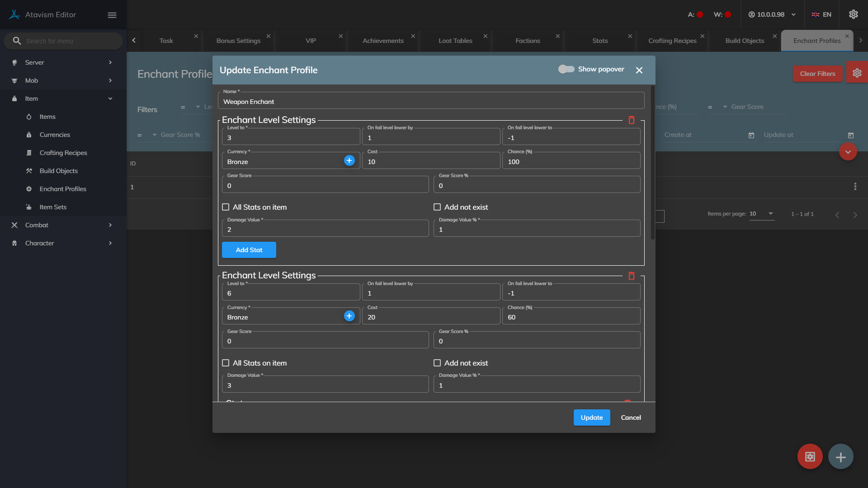Screen dimensions: 868x488
Task: Click the plus icon beside first Bronze currency
Action: point(349,160)
